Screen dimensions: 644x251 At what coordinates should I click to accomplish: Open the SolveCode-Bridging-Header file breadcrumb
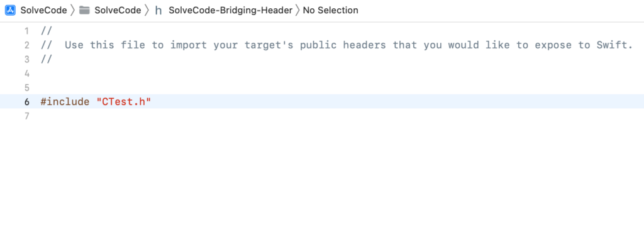230,10
